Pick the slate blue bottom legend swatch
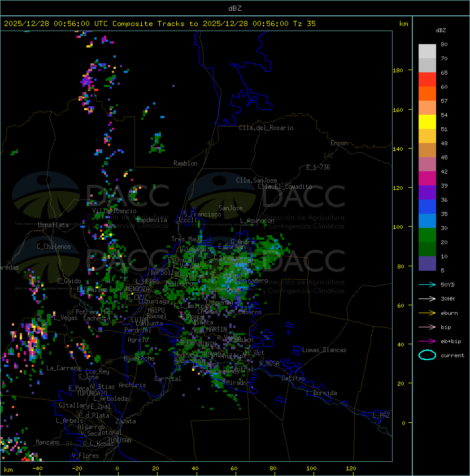Screen dimensions: 470x476 click(x=427, y=263)
